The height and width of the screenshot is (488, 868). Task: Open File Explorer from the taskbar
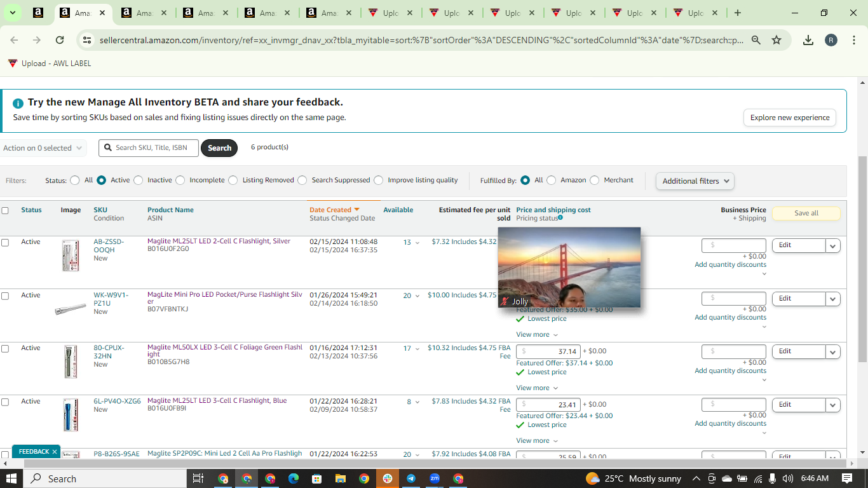click(341, 478)
